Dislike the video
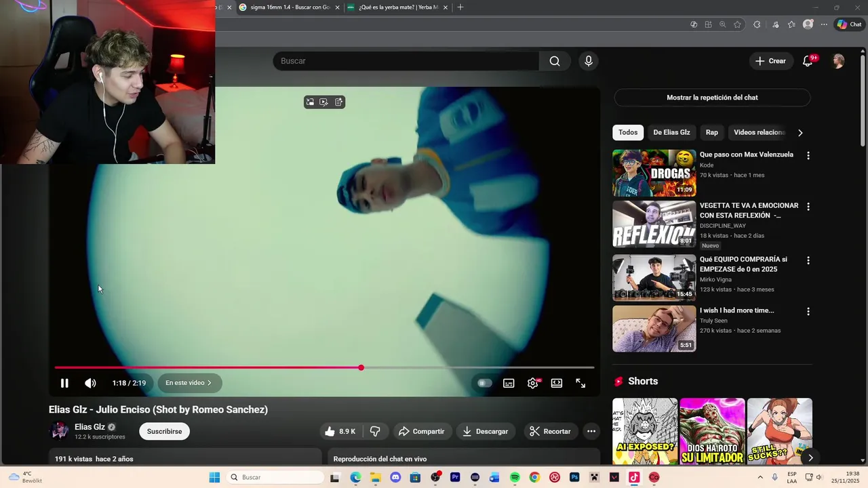 [375, 431]
